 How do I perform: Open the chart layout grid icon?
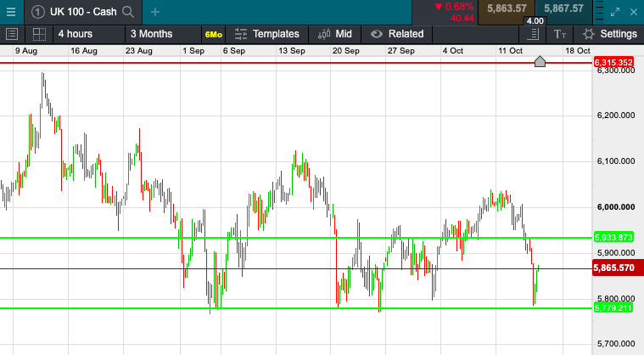pyautogui.click(x=39, y=34)
